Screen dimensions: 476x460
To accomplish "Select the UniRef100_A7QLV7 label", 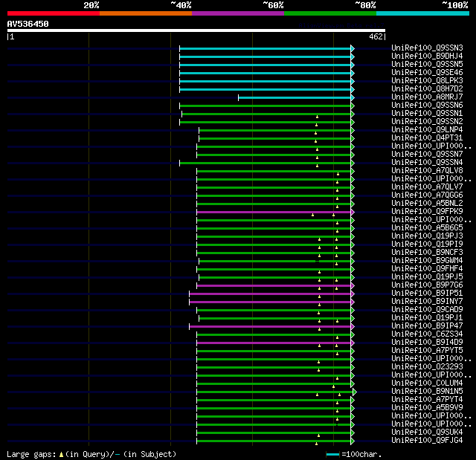I will [x=427, y=187].
